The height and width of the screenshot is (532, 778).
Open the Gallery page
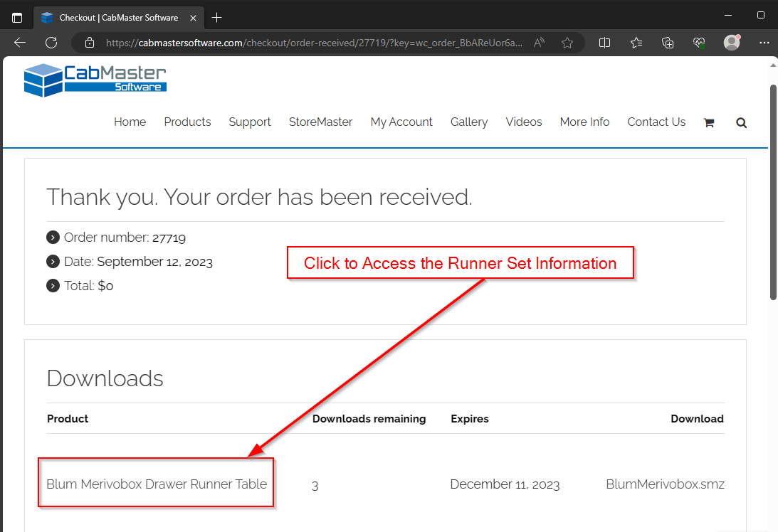[x=469, y=122]
